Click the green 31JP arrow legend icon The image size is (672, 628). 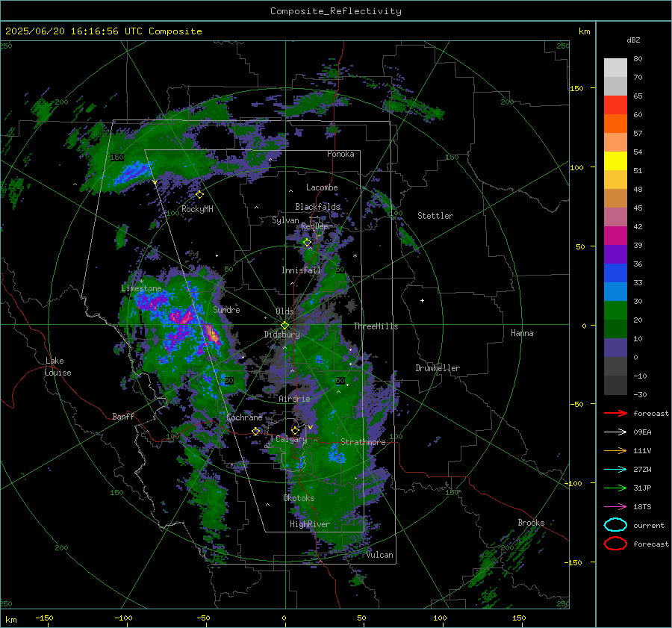(x=615, y=488)
